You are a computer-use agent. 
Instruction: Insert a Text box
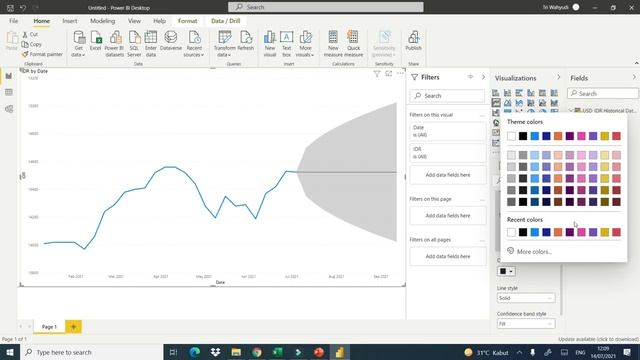[x=287, y=43]
